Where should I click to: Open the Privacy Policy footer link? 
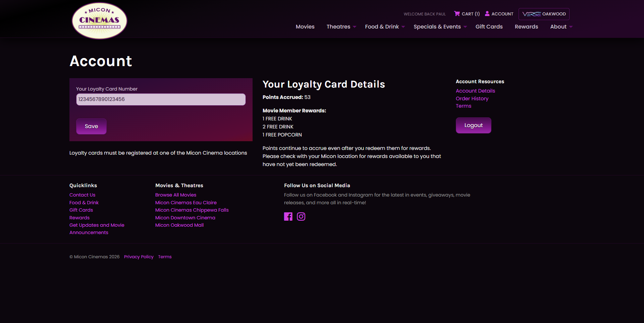[x=139, y=257]
